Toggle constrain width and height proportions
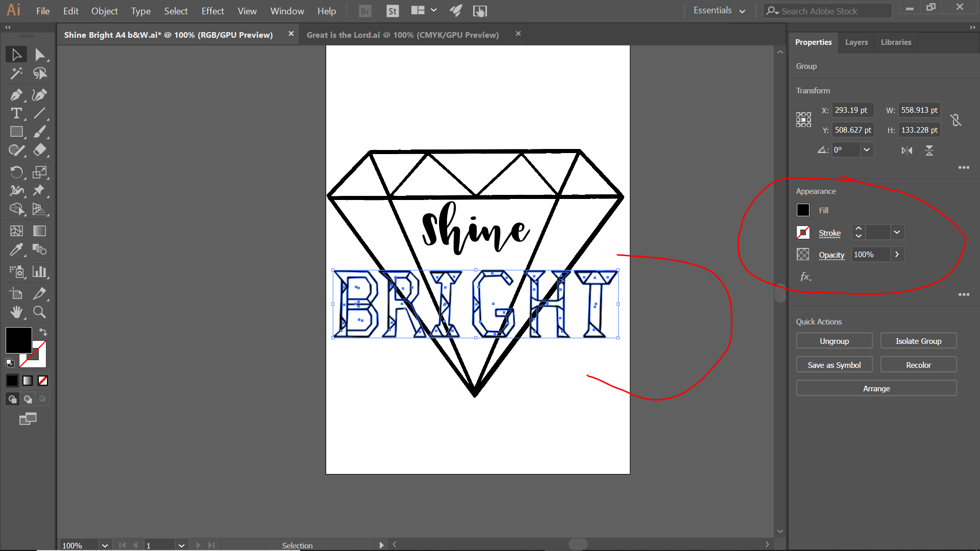 point(955,120)
